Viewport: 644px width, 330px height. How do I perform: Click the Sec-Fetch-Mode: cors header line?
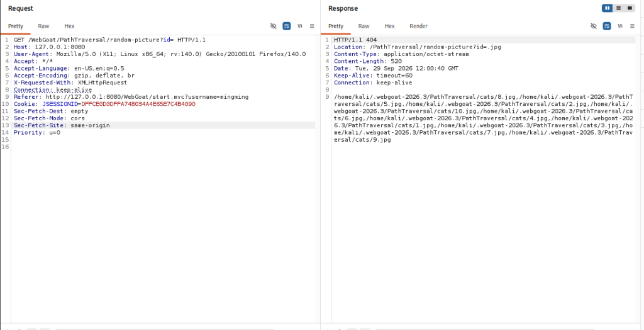click(49, 118)
